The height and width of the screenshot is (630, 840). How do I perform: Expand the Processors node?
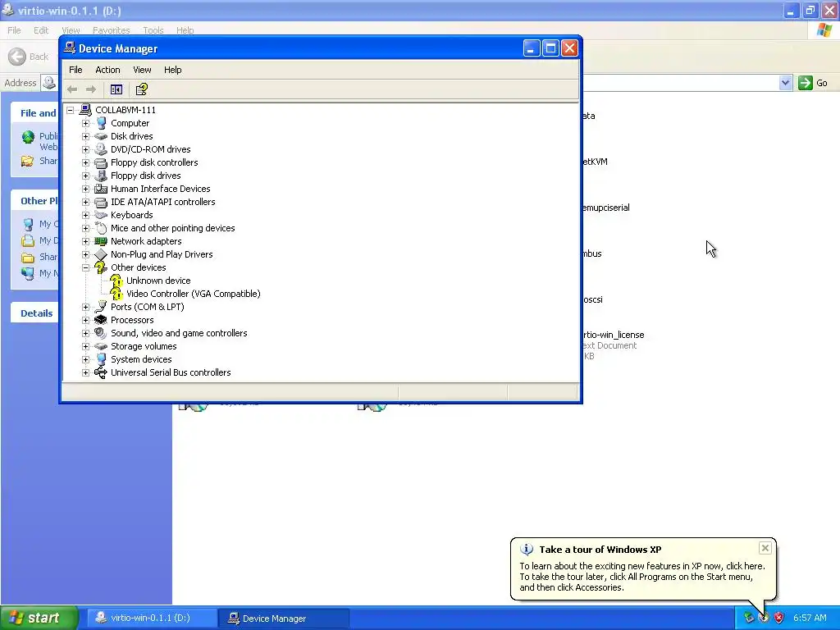click(x=85, y=320)
